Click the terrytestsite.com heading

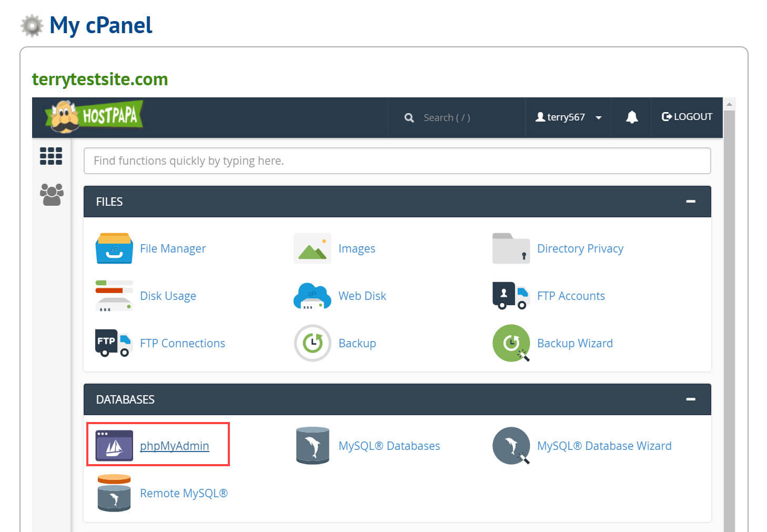pyautogui.click(x=100, y=79)
